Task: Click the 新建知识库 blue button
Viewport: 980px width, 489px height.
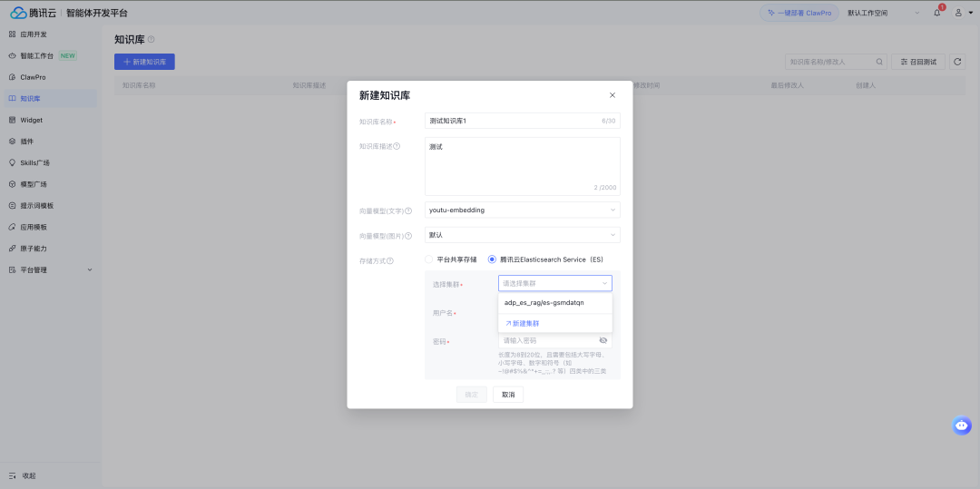Action: [x=144, y=62]
